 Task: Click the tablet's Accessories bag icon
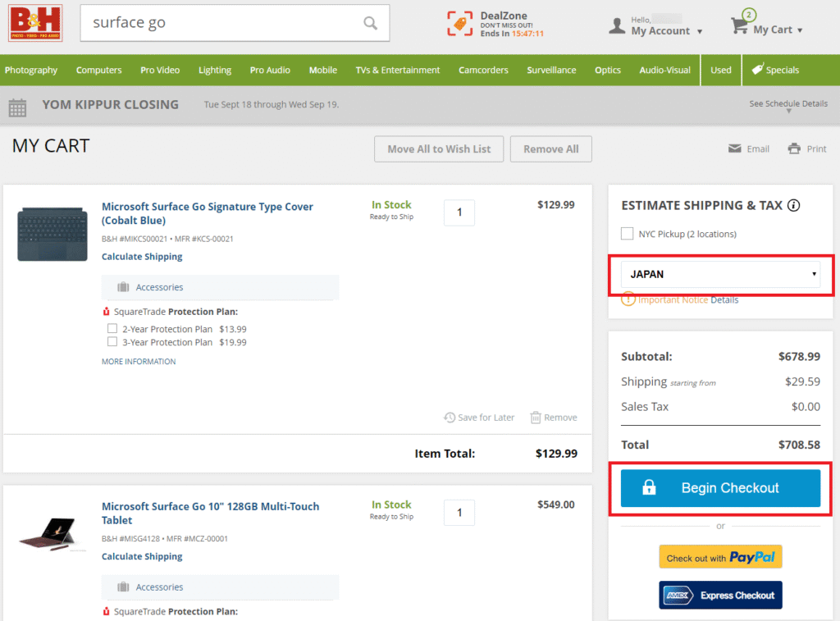tap(123, 587)
